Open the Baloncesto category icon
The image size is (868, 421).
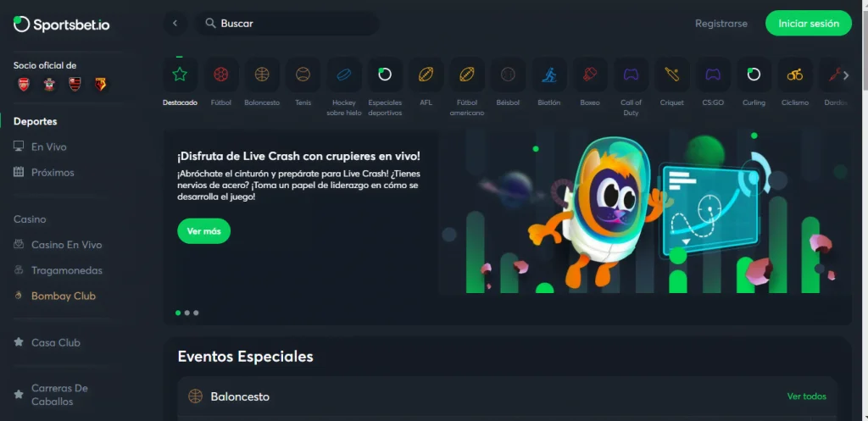coord(262,75)
